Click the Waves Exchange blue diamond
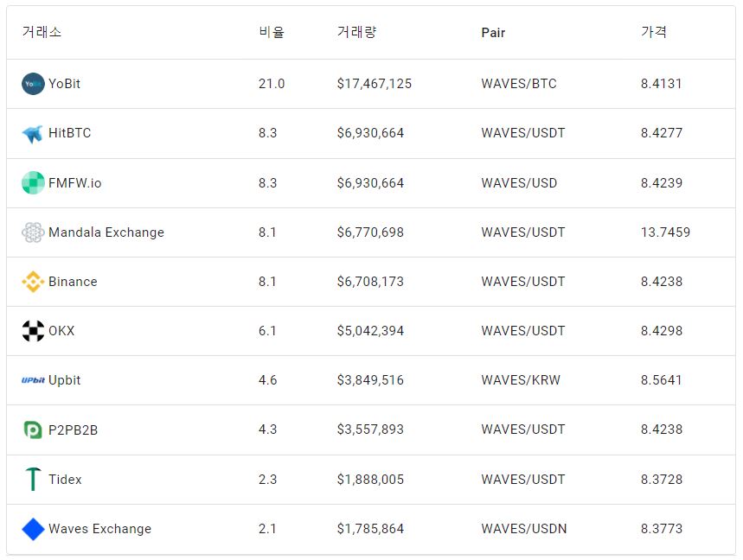 (x=33, y=529)
